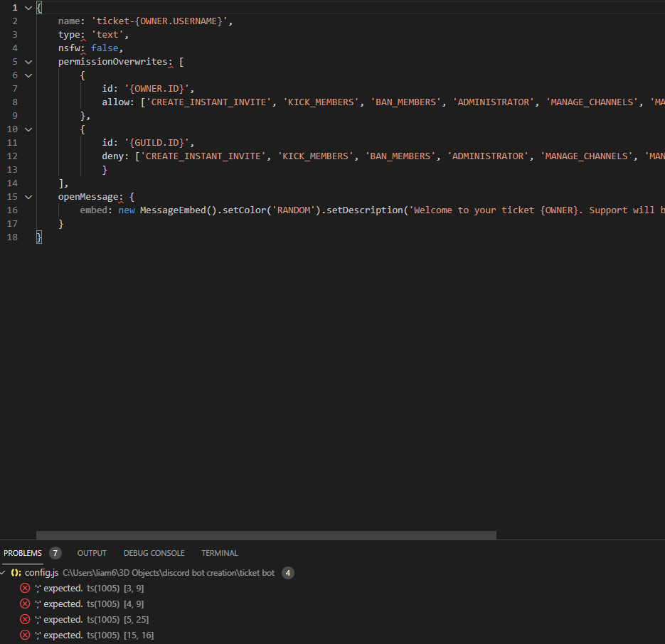Collapse the openMessage fold on line 15
This screenshot has height=644, width=665.
[28, 196]
